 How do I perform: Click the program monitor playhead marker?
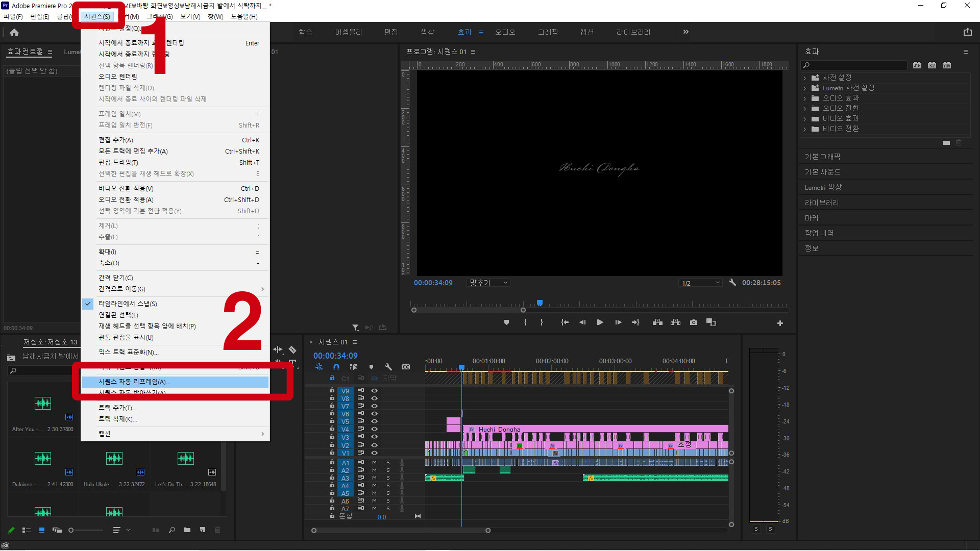pos(540,303)
